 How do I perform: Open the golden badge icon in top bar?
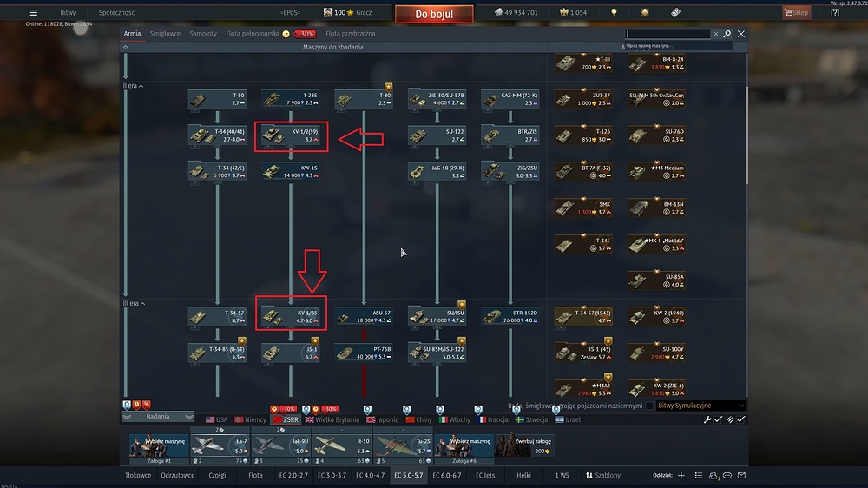645,12
